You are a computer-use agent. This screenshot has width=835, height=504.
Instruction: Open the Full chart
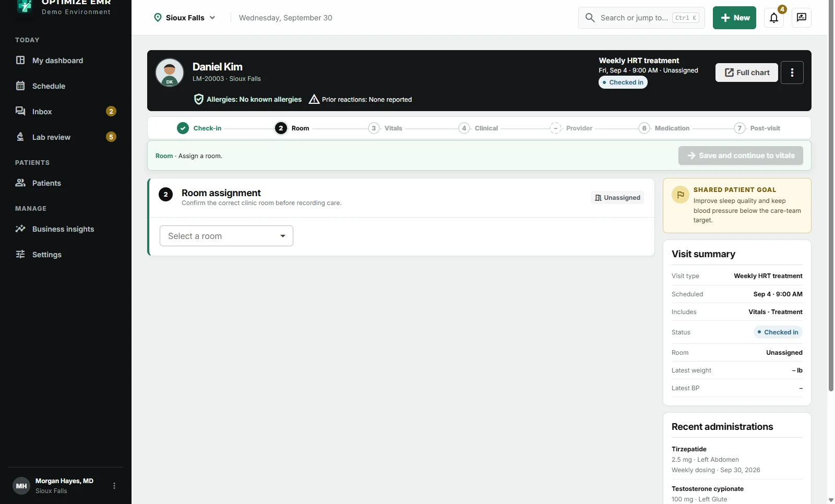click(x=747, y=73)
